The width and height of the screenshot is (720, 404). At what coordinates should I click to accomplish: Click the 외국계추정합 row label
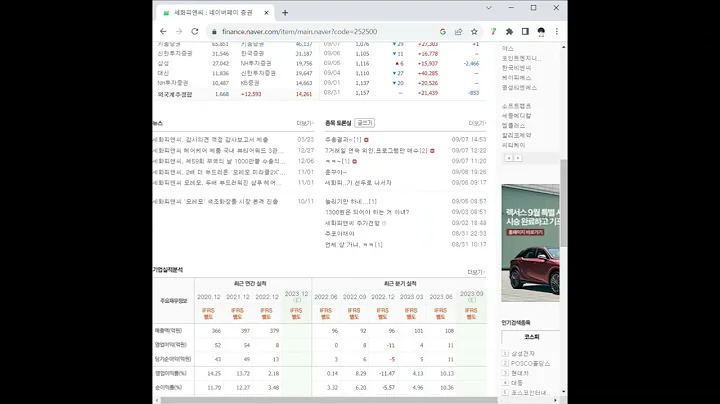175,95
